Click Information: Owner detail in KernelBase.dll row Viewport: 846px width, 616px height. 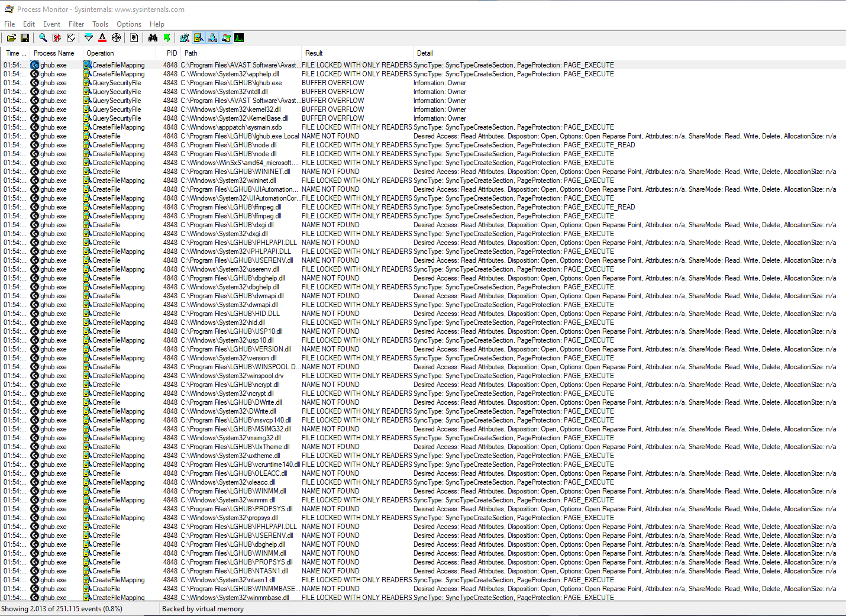click(x=440, y=118)
